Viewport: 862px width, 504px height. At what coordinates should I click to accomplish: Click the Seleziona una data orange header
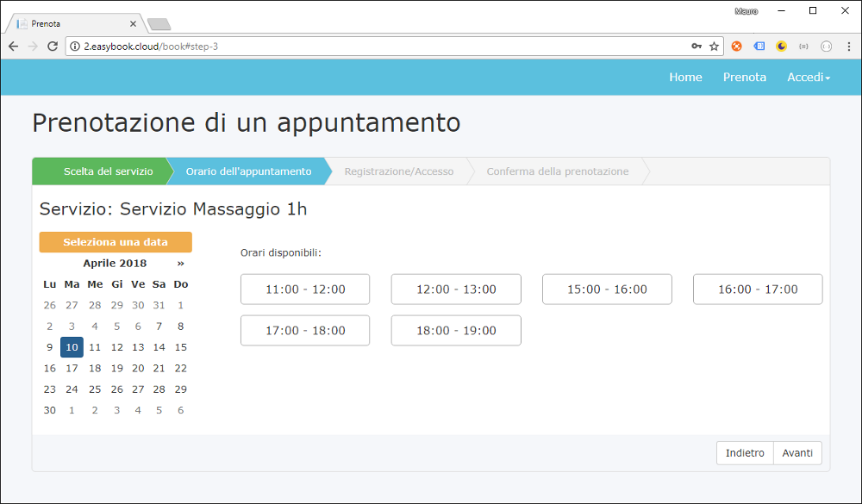click(115, 242)
